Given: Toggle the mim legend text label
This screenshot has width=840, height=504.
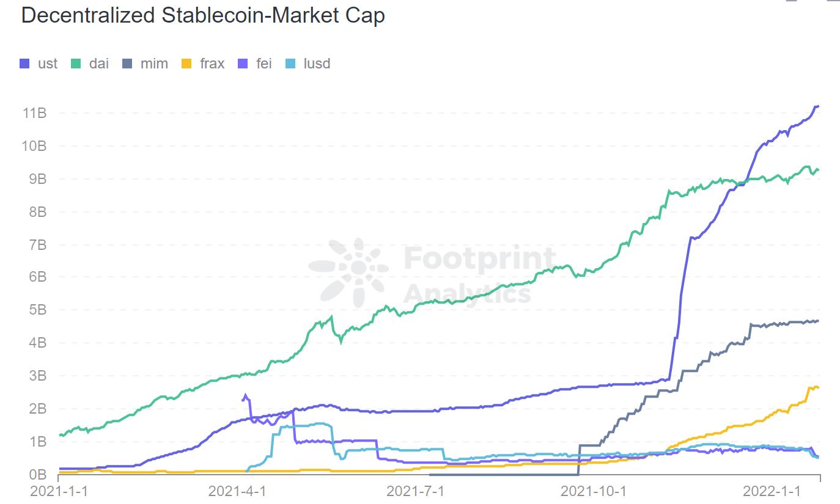Looking at the screenshot, I should tap(154, 64).
